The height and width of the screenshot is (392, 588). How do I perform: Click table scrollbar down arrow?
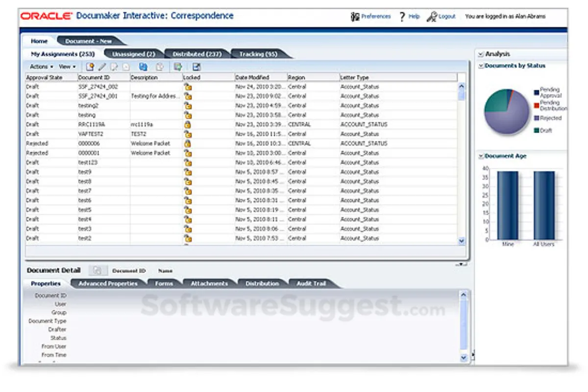click(x=461, y=241)
